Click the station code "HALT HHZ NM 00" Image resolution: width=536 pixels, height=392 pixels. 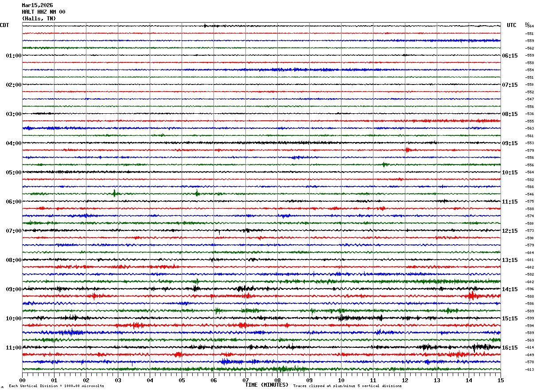pyautogui.click(x=43, y=12)
